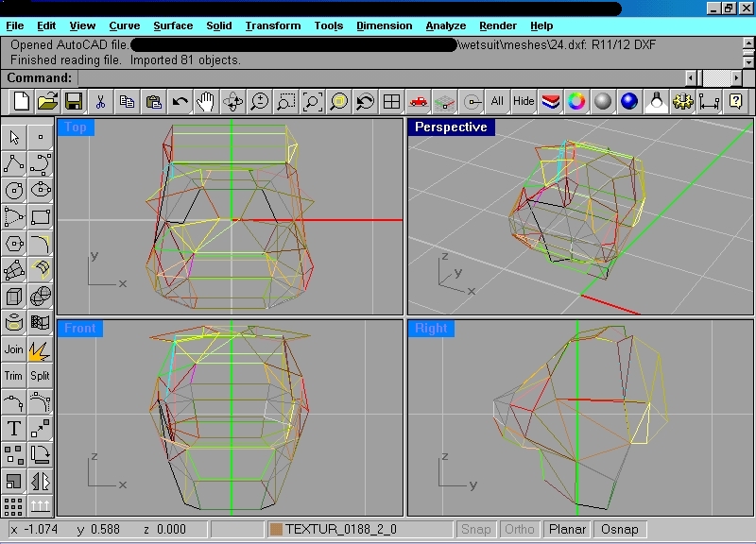This screenshot has width=756, height=544.
Task: Open the Analyze menu
Action: click(x=445, y=25)
